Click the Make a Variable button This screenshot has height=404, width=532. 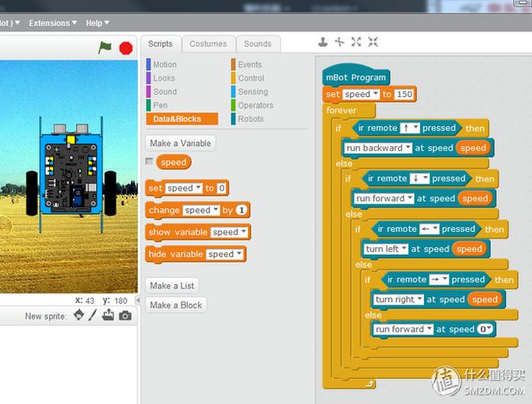[x=180, y=143]
